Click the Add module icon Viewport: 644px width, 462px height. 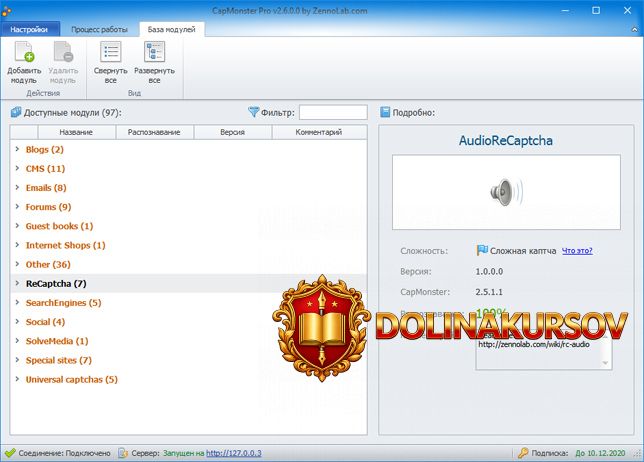(24, 54)
